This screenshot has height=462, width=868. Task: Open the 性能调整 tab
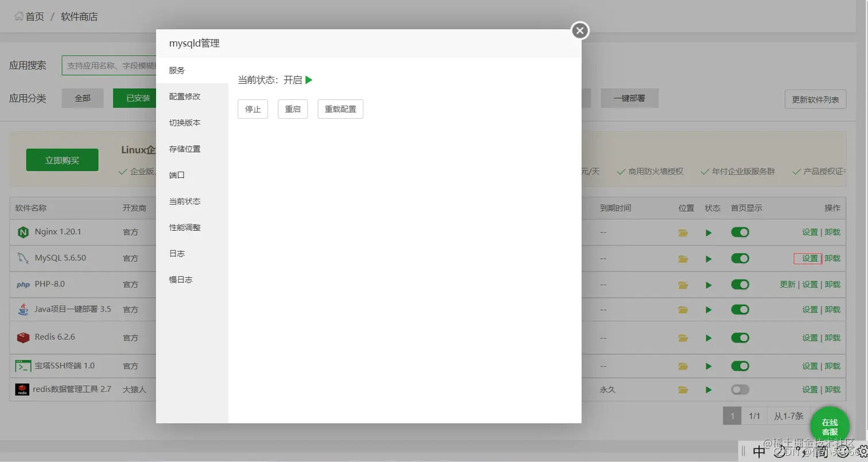(x=192, y=227)
